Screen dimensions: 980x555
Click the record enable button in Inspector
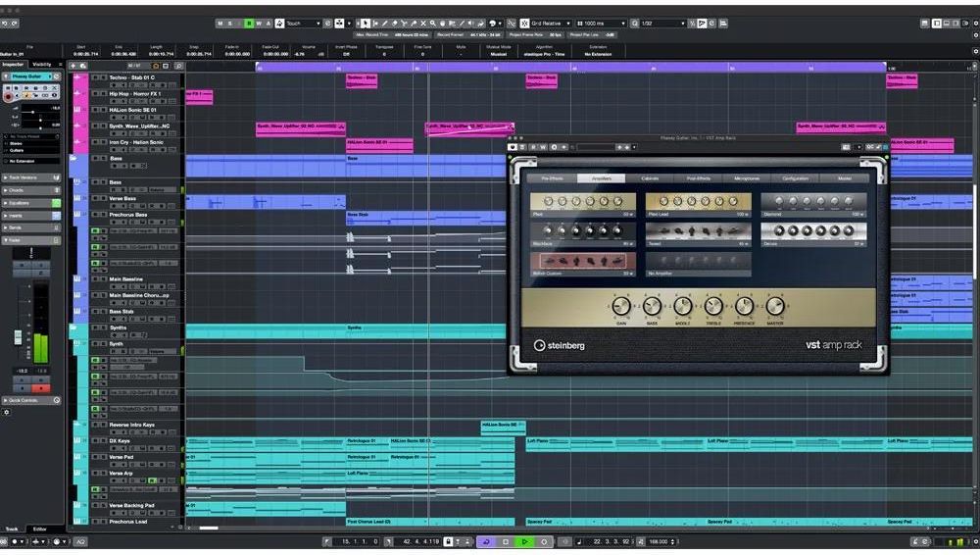(x=8, y=96)
